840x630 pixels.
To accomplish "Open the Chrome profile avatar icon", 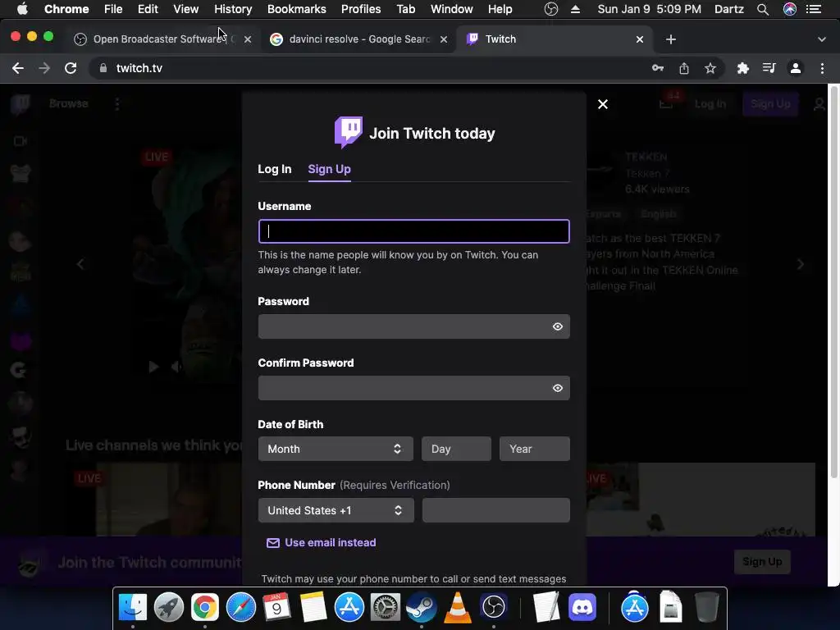I will (796, 68).
